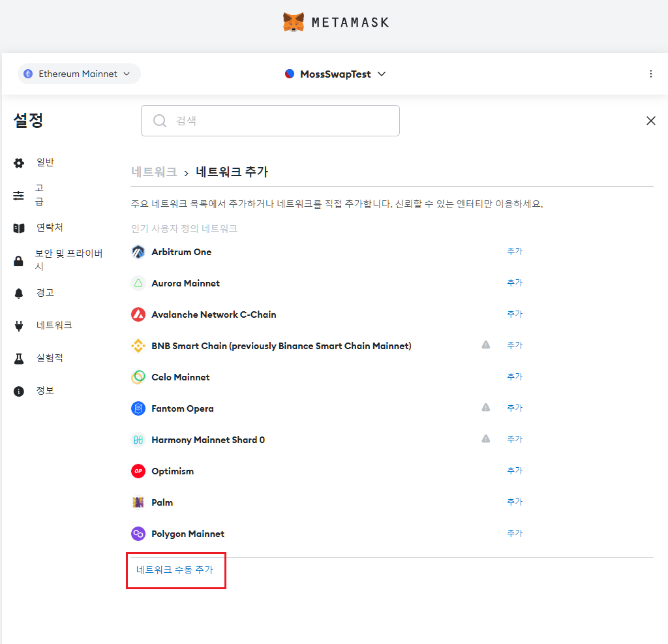This screenshot has width=668, height=644.
Task: Add the Polygon Mainnet network
Action: tap(515, 533)
